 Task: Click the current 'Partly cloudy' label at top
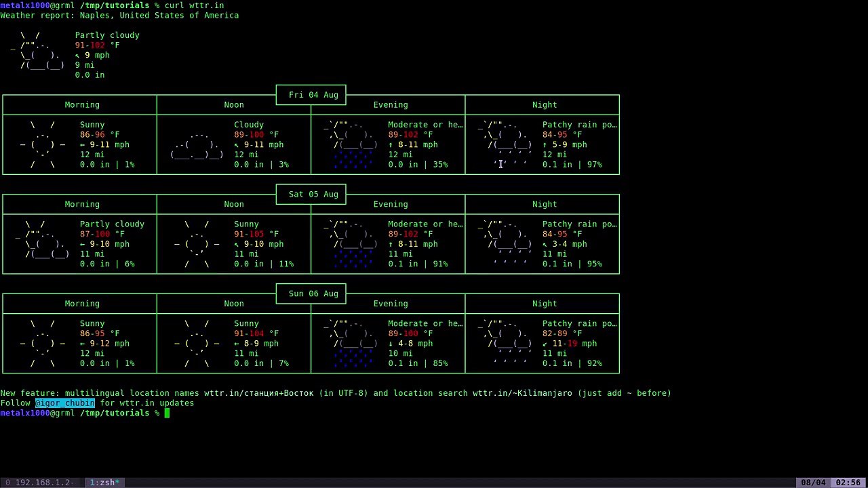pyautogui.click(x=107, y=35)
